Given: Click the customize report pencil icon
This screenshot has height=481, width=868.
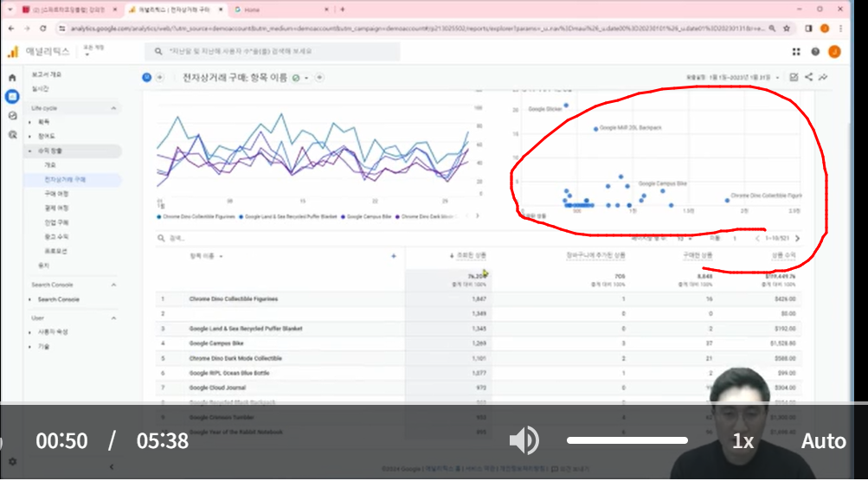Looking at the screenshot, I should 794,78.
